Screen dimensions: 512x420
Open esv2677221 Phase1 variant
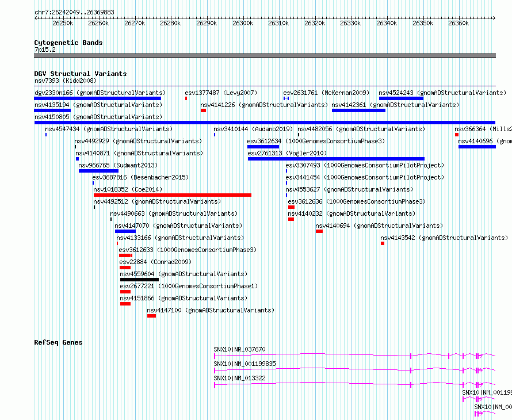point(189,286)
